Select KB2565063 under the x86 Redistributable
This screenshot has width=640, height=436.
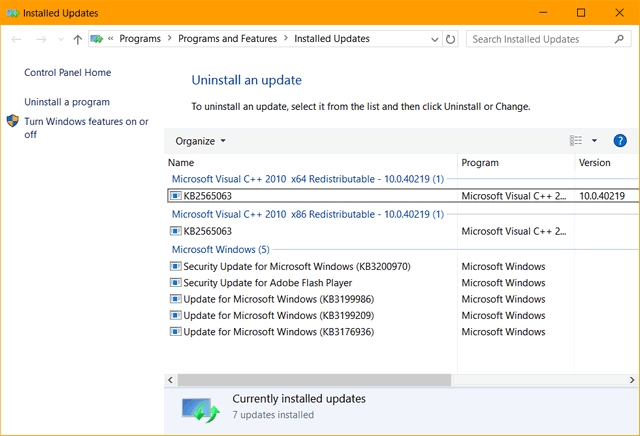click(403, 231)
